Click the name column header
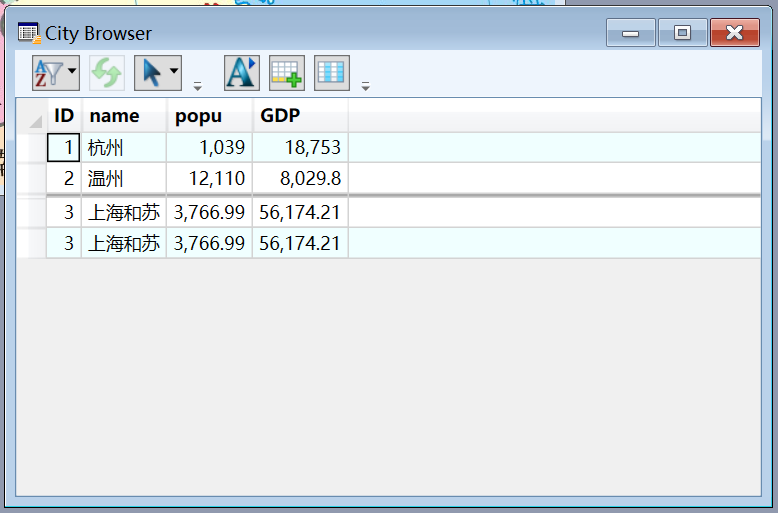The image size is (778, 513). 124,116
